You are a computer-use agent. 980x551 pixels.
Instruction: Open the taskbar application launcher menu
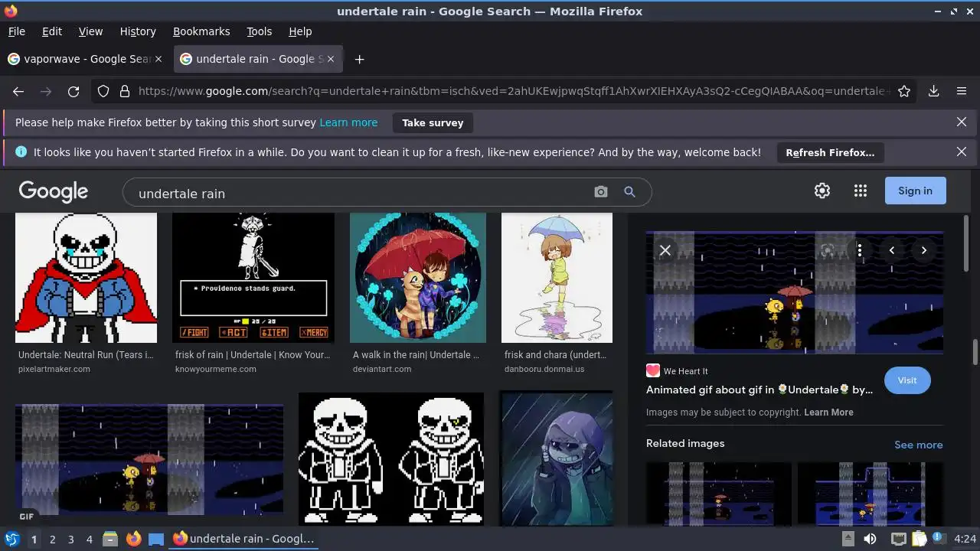pyautogui.click(x=12, y=539)
